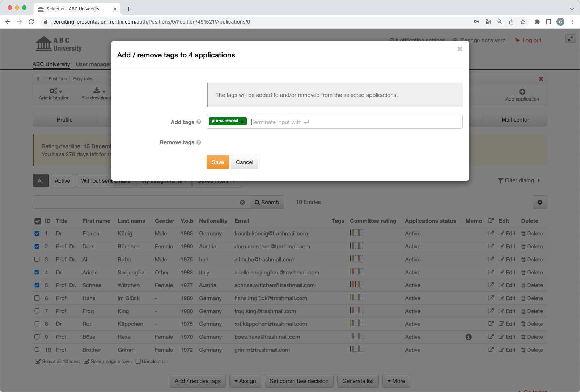Toggle browser side panel icon
This screenshot has height=392, width=580.
point(549,22)
